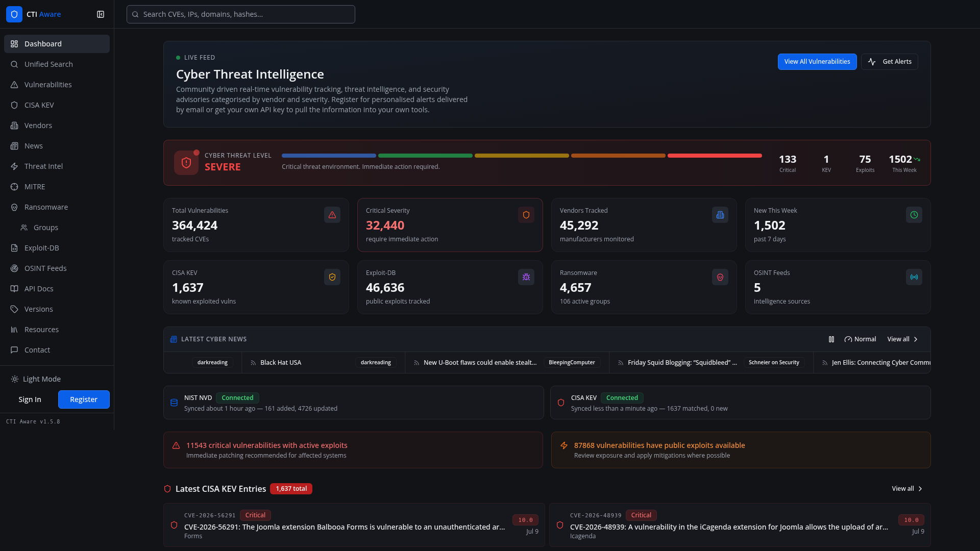
Task: Pause the news ticker
Action: [x=831, y=339]
